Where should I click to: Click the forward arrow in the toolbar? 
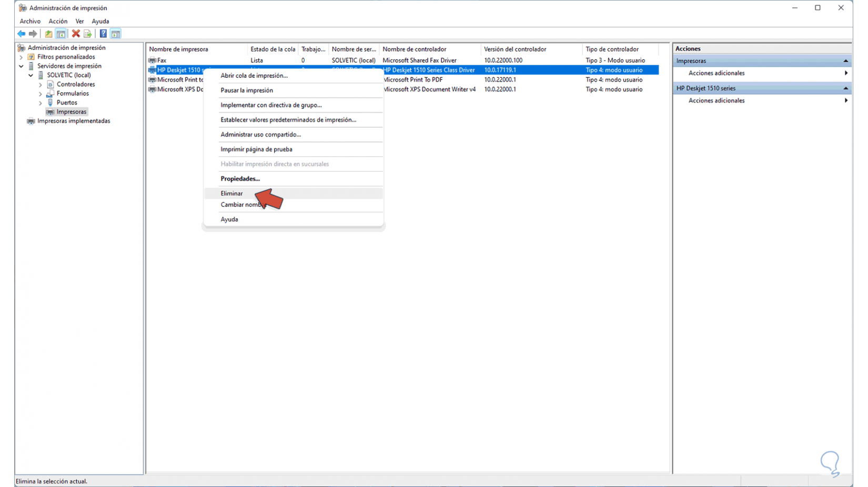coord(33,34)
